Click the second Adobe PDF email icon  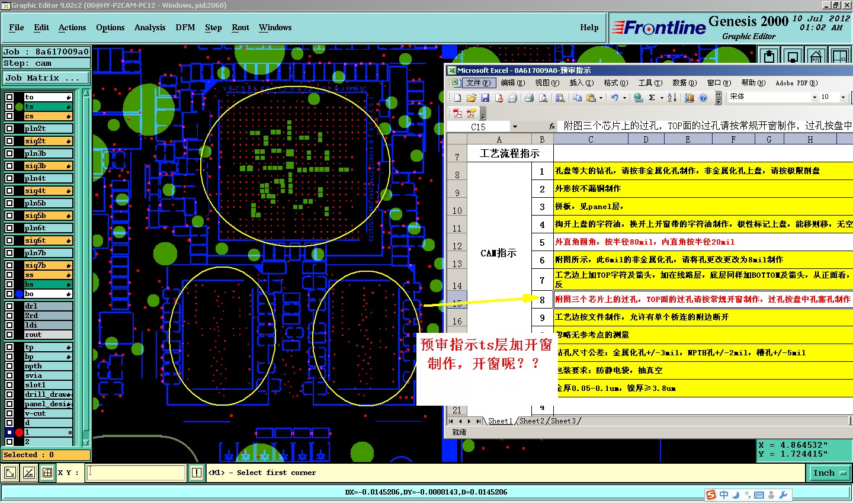pyautogui.click(x=472, y=113)
